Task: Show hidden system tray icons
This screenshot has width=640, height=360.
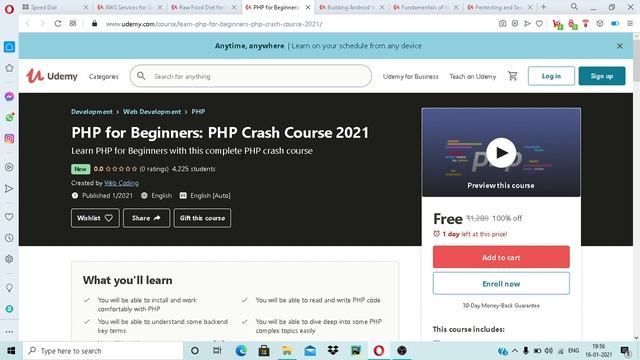Action: 514,351
